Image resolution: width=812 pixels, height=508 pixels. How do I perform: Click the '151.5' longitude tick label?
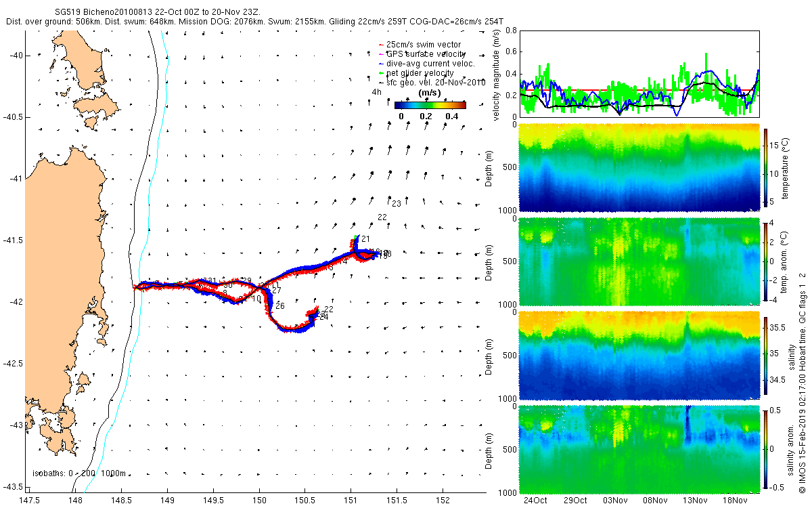click(x=397, y=501)
